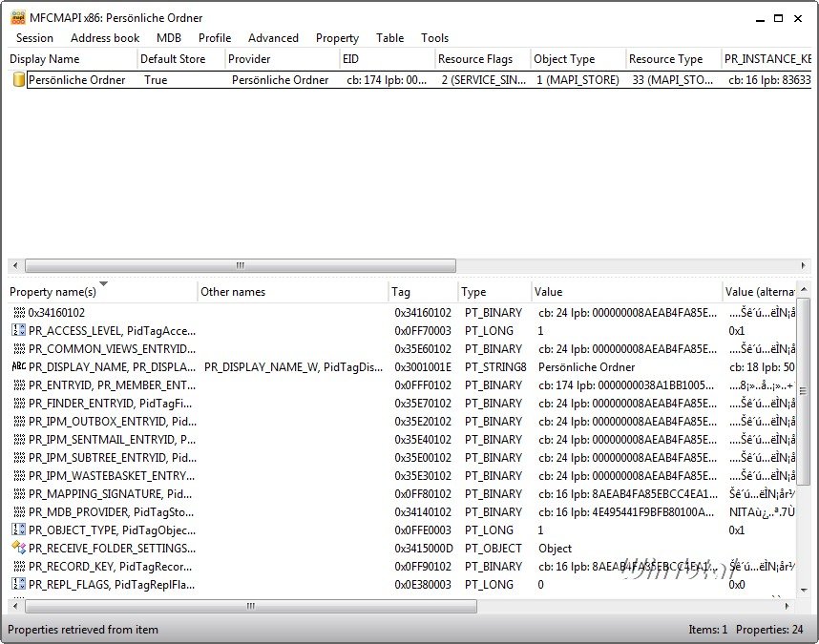Image resolution: width=819 pixels, height=644 pixels.
Task: Click tag 0x0FF70003 cell
Action: click(x=423, y=330)
